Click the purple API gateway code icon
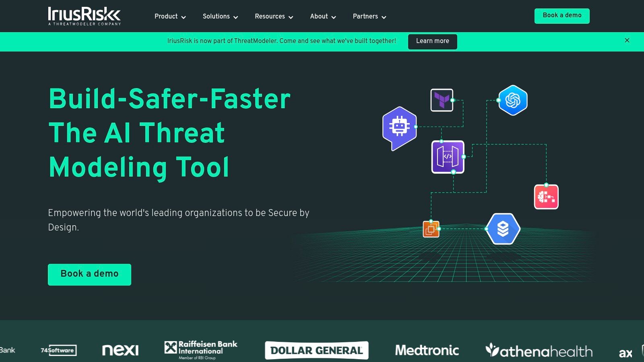644x362 pixels. click(448, 157)
